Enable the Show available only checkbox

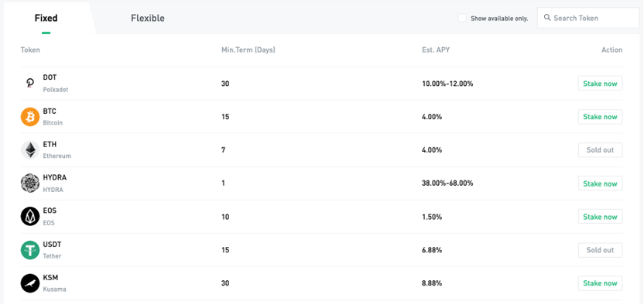pyautogui.click(x=462, y=18)
